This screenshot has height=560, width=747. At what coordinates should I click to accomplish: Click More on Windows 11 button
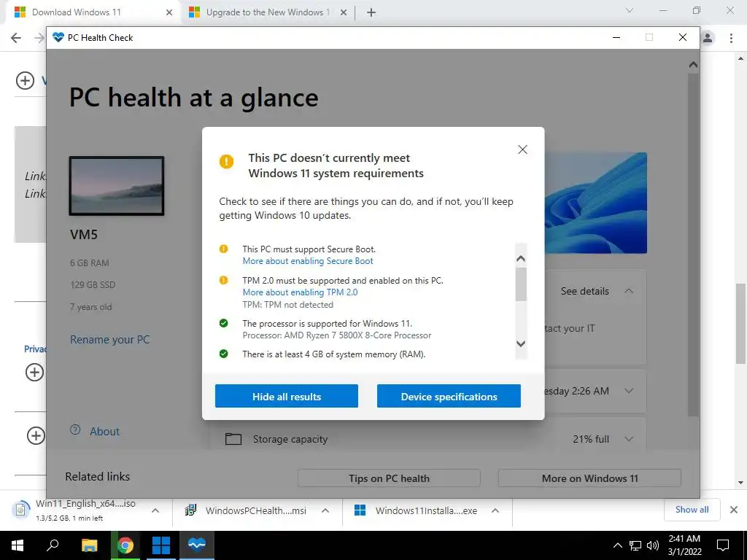(x=589, y=478)
